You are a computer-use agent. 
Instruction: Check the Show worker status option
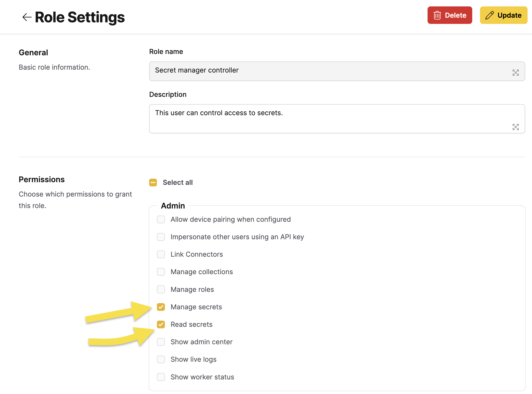tap(161, 377)
